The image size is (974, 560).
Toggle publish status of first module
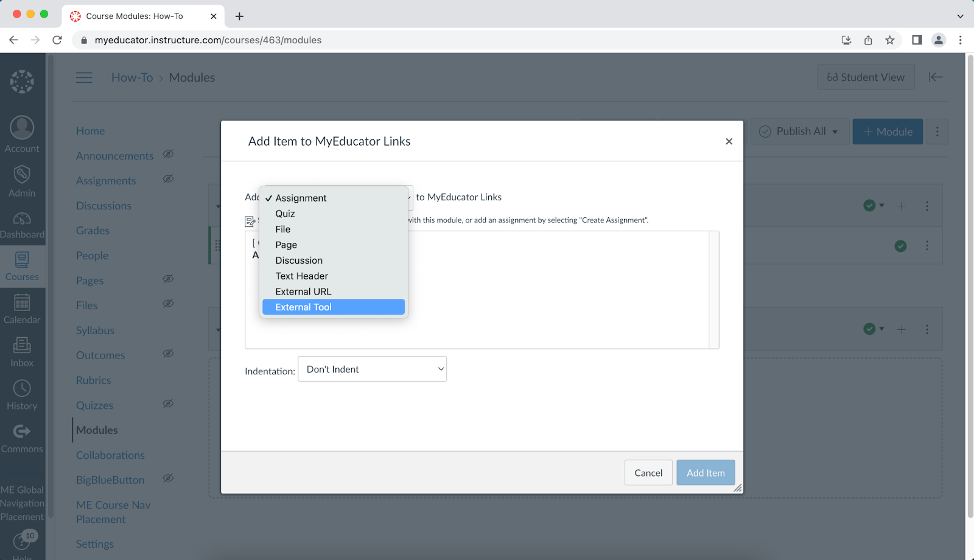(x=874, y=206)
